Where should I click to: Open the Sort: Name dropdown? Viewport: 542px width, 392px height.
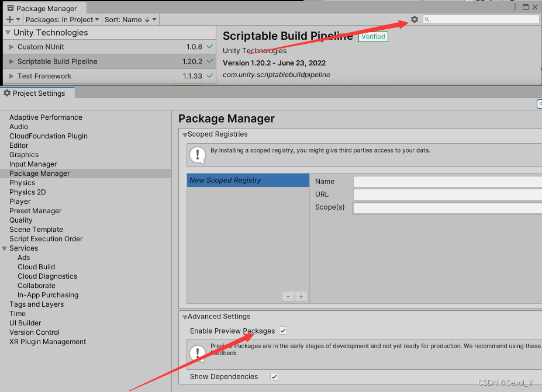[x=130, y=20]
